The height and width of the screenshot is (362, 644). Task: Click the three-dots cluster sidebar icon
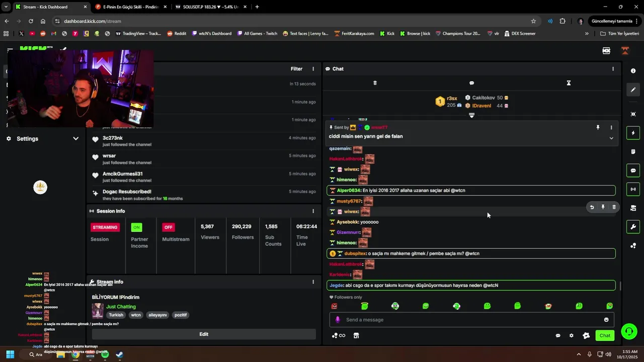(633, 246)
